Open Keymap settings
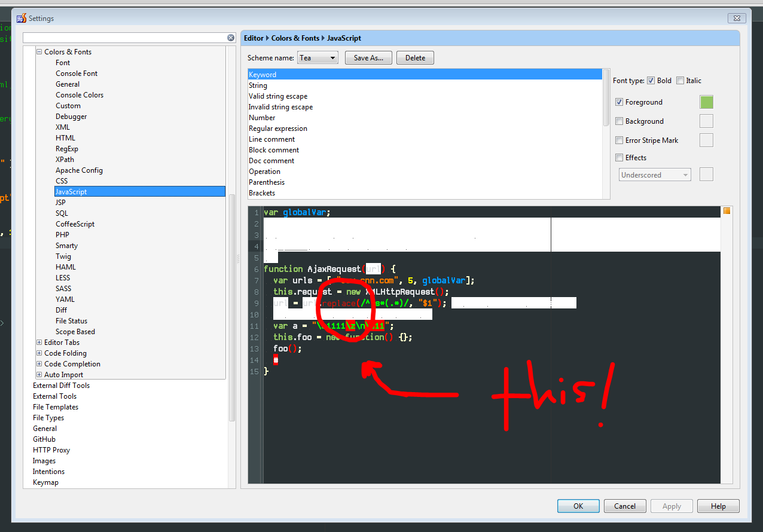Image resolution: width=763 pixels, height=532 pixels. point(45,482)
